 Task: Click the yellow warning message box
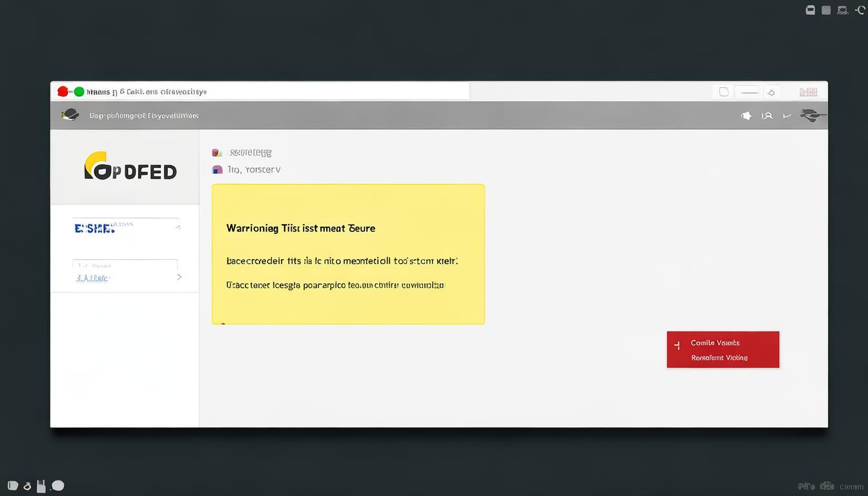(348, 254)
